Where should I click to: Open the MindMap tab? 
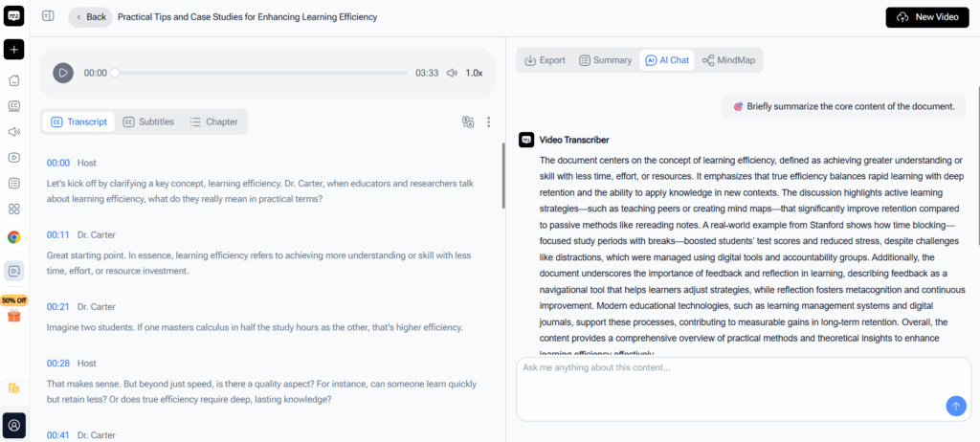pyautogui.click(x=728, y=60)
